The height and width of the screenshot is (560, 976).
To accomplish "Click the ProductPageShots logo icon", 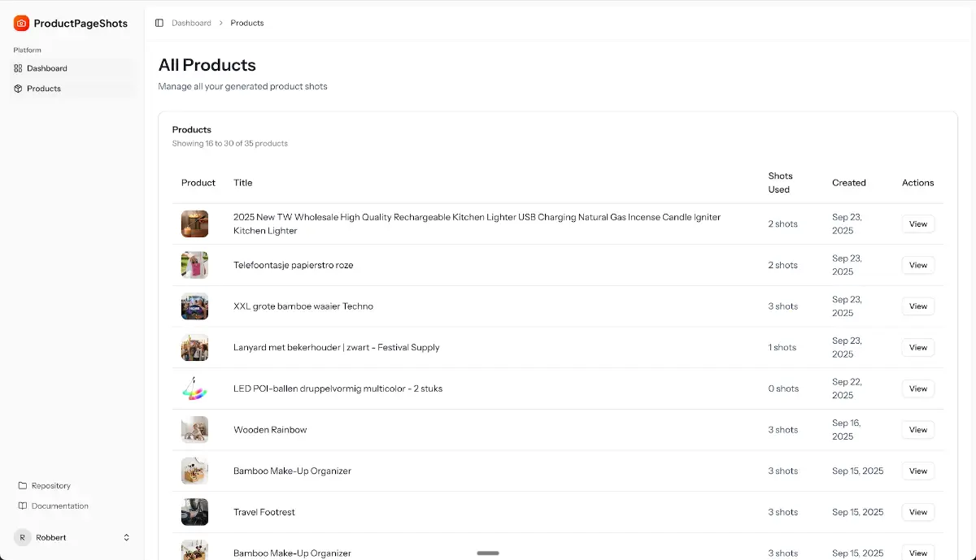I will click(20, 23).
